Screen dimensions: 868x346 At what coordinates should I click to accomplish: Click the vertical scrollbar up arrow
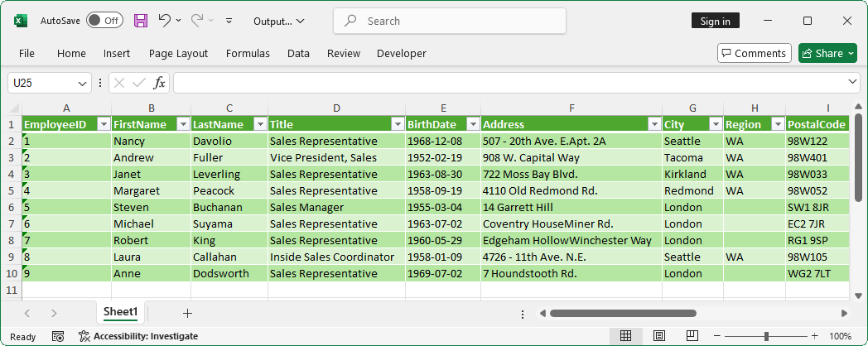[x=858, y=107]
